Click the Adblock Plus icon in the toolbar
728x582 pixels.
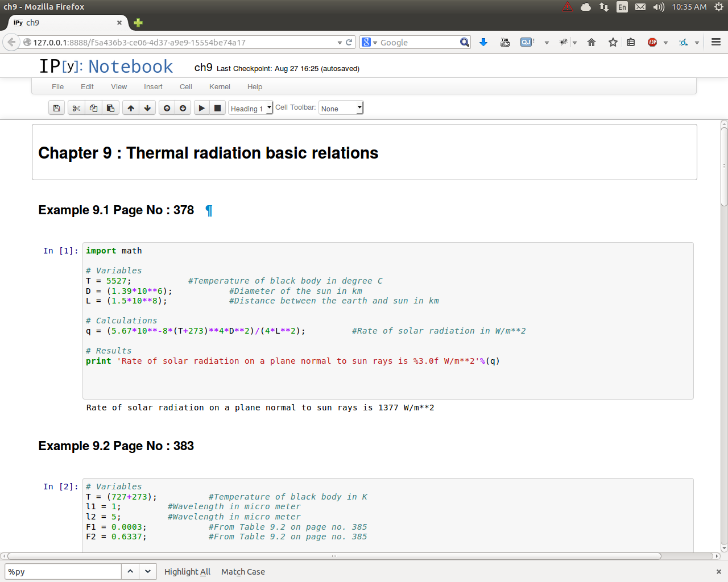pyautogui.click(x=652, y=42)
